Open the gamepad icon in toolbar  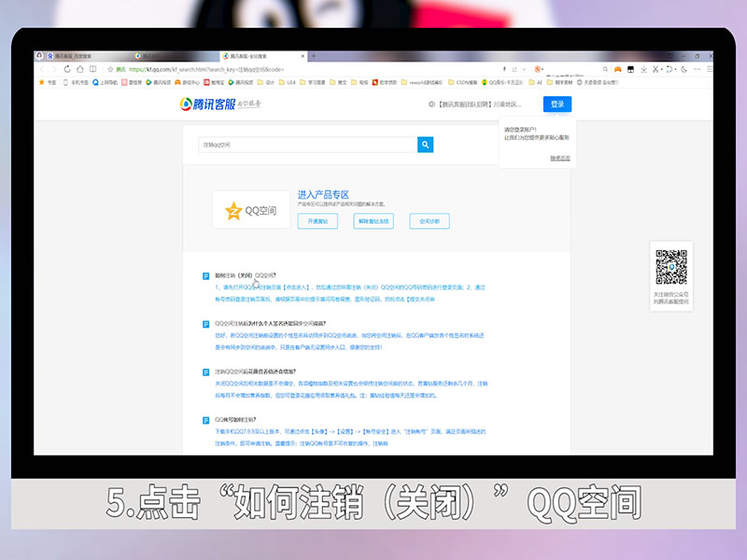tap(618, 69)
